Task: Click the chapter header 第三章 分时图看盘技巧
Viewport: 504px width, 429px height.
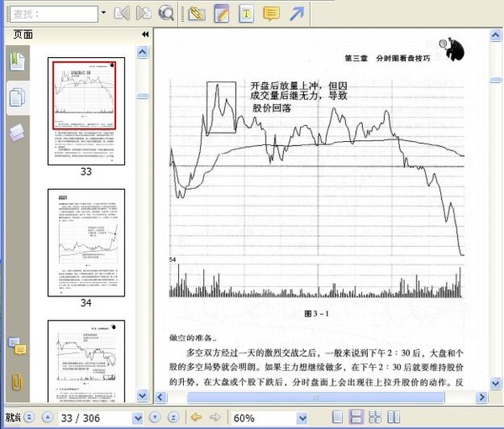Action: 387,58
